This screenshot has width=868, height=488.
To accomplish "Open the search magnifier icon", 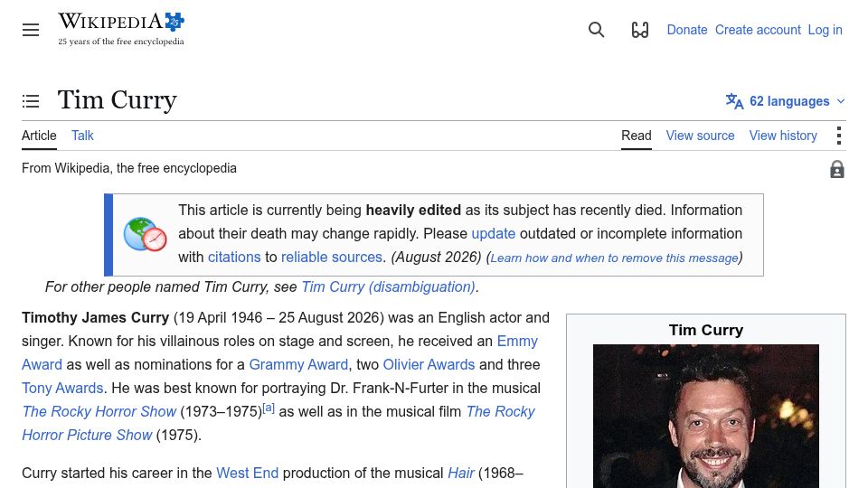I will coord(596,30).
